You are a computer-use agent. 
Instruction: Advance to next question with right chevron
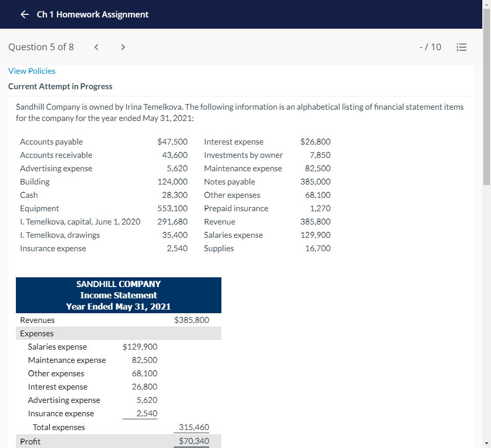point(123,47)
